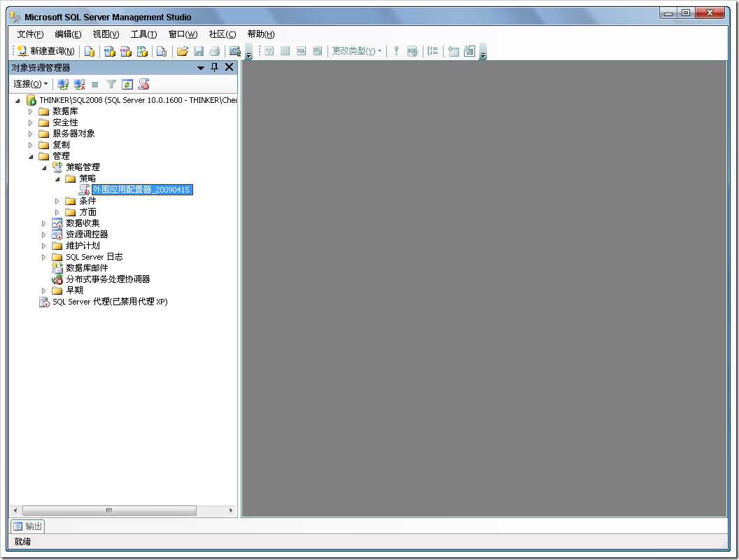Click the Show Results Pane icon

pos(317,51)
